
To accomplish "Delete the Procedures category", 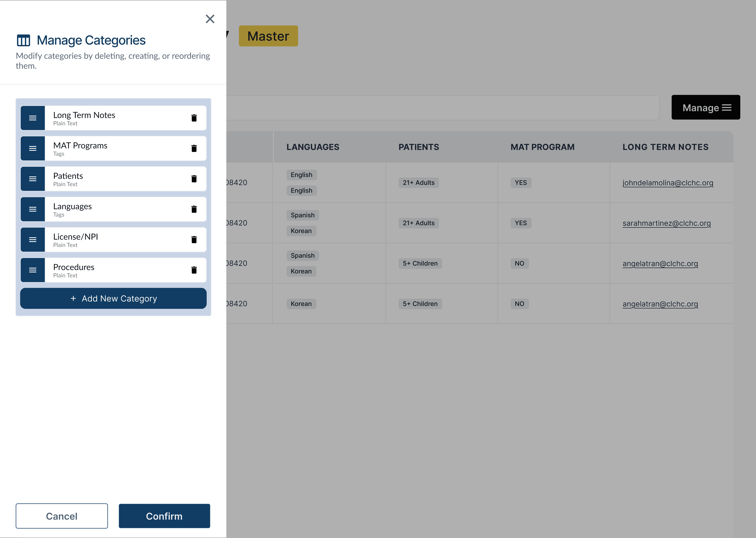I will point(194,270).
